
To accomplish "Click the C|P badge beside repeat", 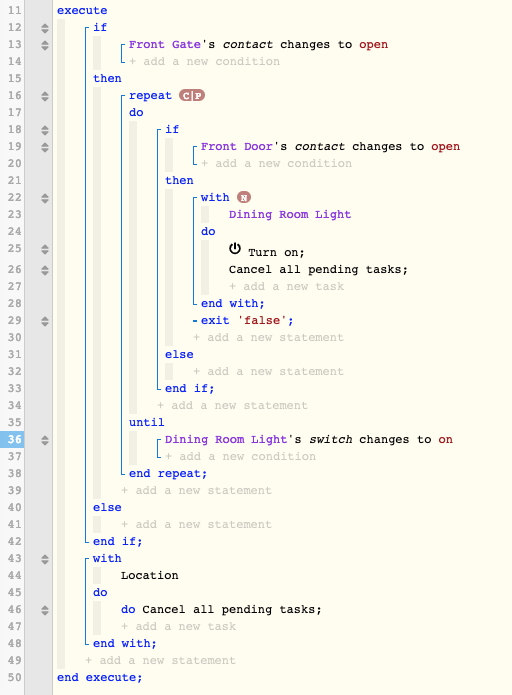I will point(192,96).
